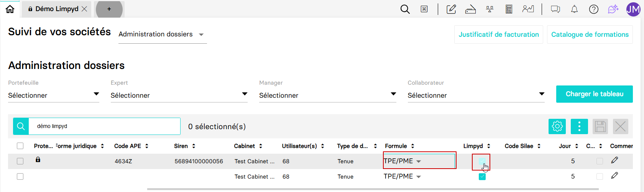Click the pencil edit icon in first row
644x192 pixels.
(614, 160)
